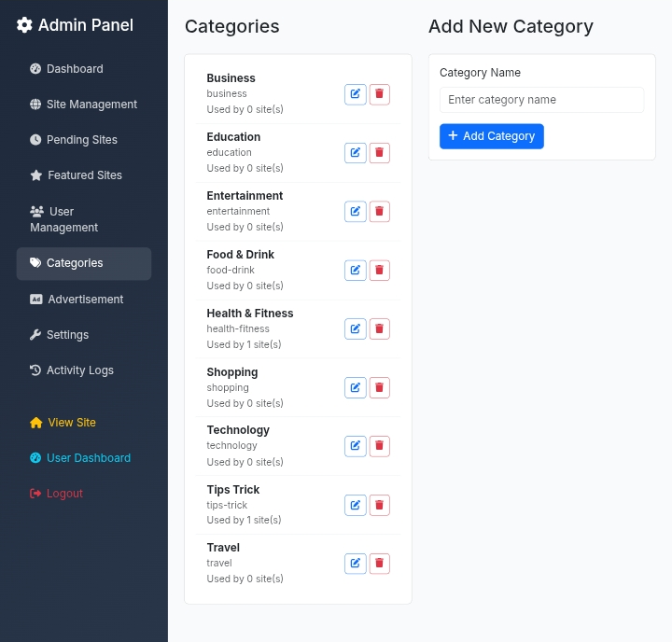Delete the Business category
The height and width of the screenshot is (642, 672).
tap(379, 94)
